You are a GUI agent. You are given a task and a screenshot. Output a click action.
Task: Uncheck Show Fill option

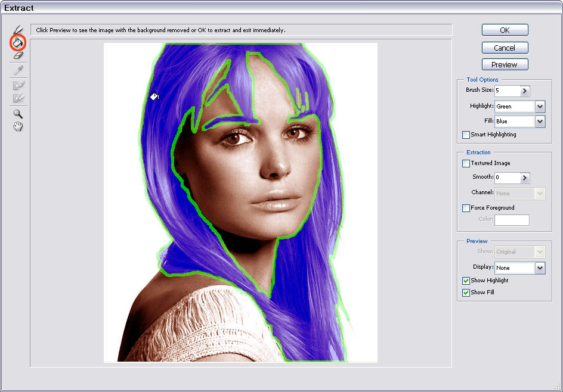pos(466,293)
